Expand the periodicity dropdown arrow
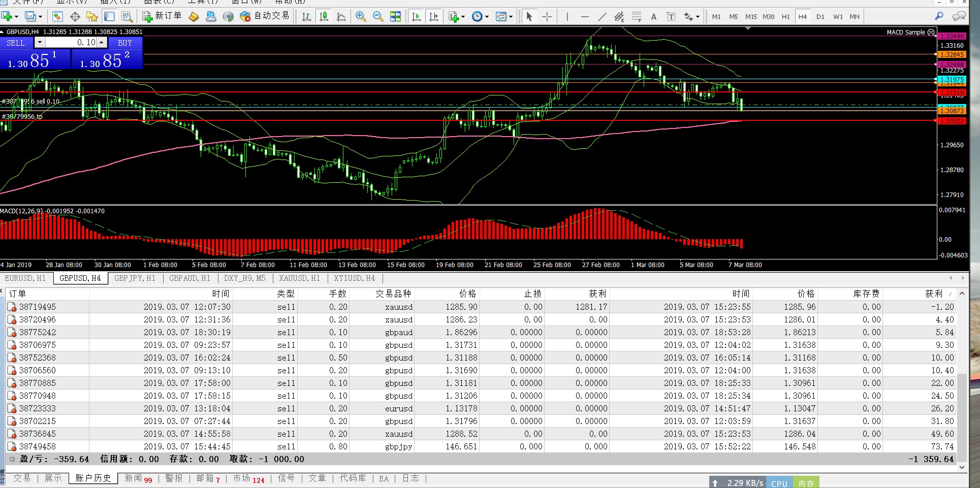The height and width of the screenshot is (488, 980). point(487,17)
